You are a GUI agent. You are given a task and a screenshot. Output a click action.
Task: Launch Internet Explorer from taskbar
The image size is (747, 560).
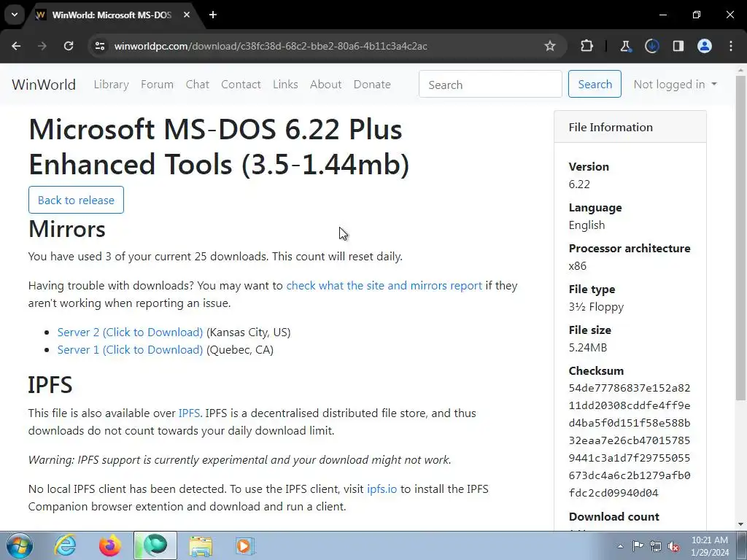tap(65, 545)
